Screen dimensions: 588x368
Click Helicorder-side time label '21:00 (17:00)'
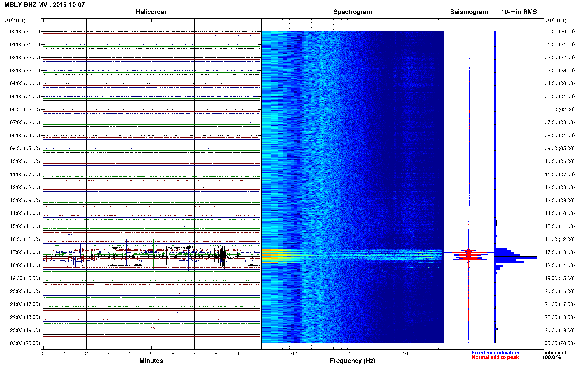pos(25,304)
